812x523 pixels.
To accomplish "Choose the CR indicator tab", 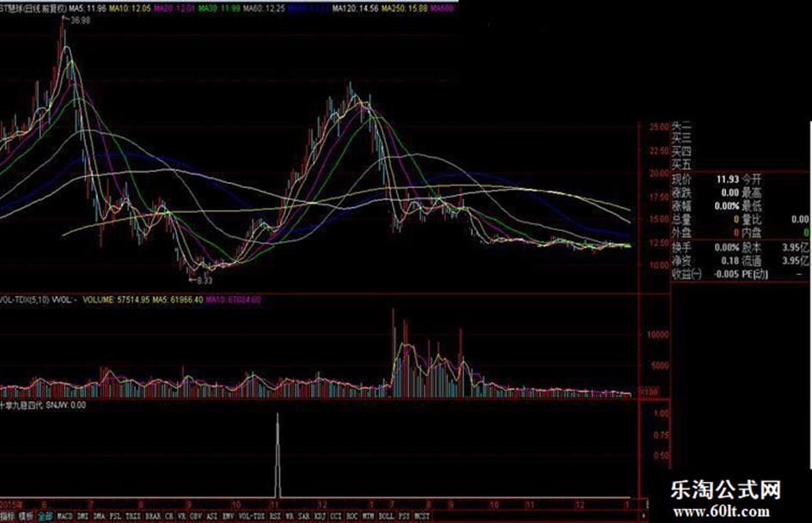I will click(x=168, y=516).
